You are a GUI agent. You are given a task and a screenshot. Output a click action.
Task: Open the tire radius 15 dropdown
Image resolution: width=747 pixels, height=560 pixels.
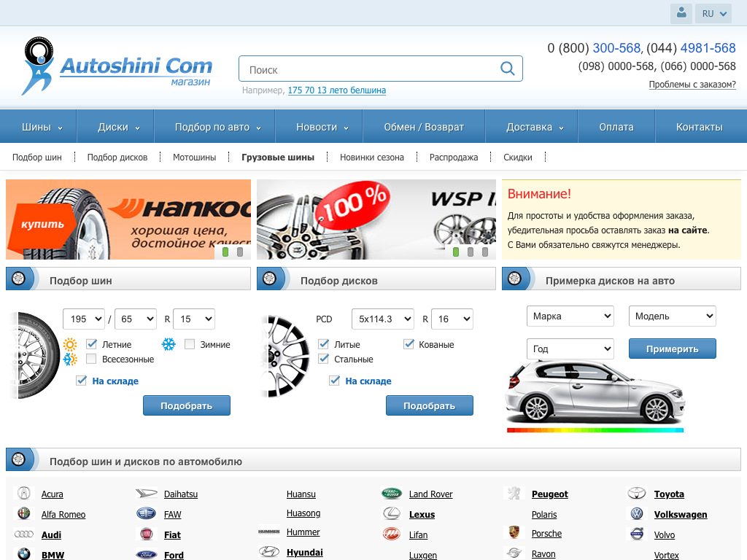pos(194,319)
